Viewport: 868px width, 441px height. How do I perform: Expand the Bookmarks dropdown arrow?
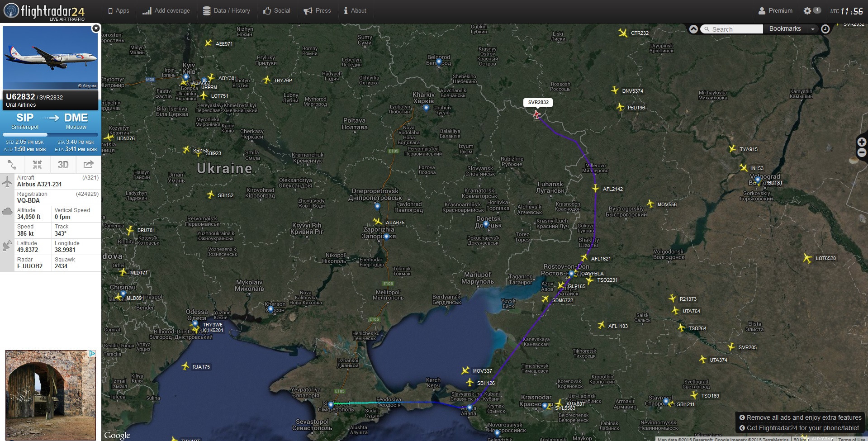813,29
